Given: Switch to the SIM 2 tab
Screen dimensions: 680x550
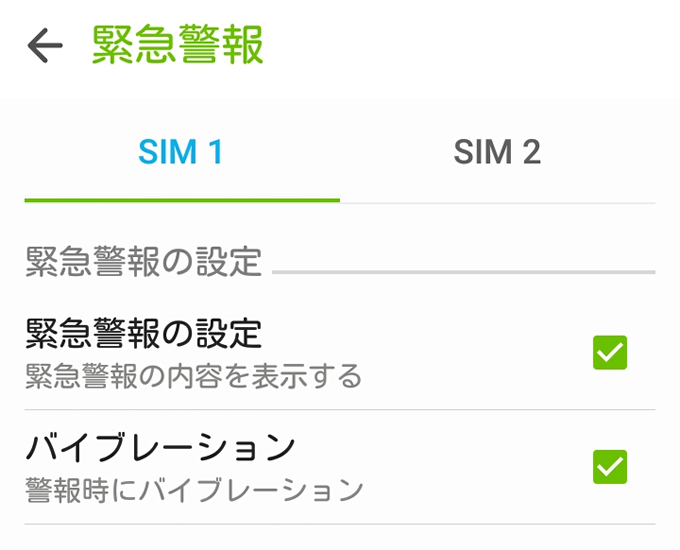Looking at the screenshot, I should coord(497,152).
